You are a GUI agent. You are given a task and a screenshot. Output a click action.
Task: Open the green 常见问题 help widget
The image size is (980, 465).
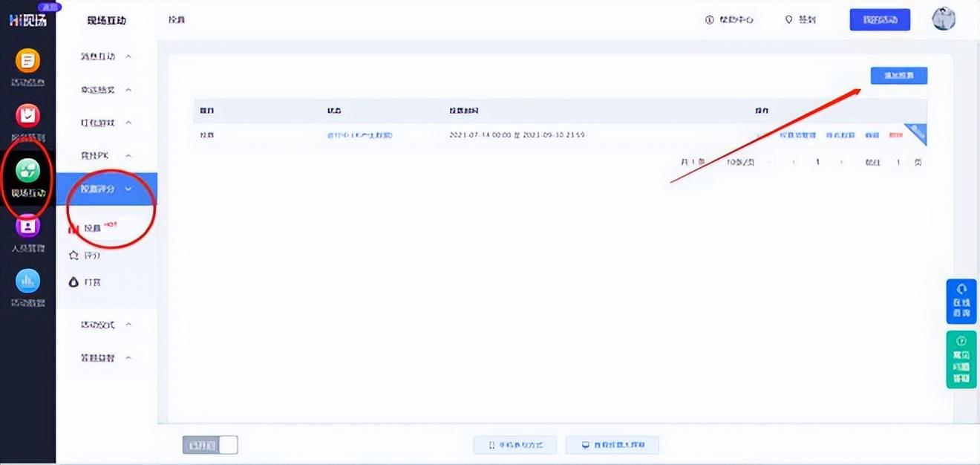click(961, 360)
